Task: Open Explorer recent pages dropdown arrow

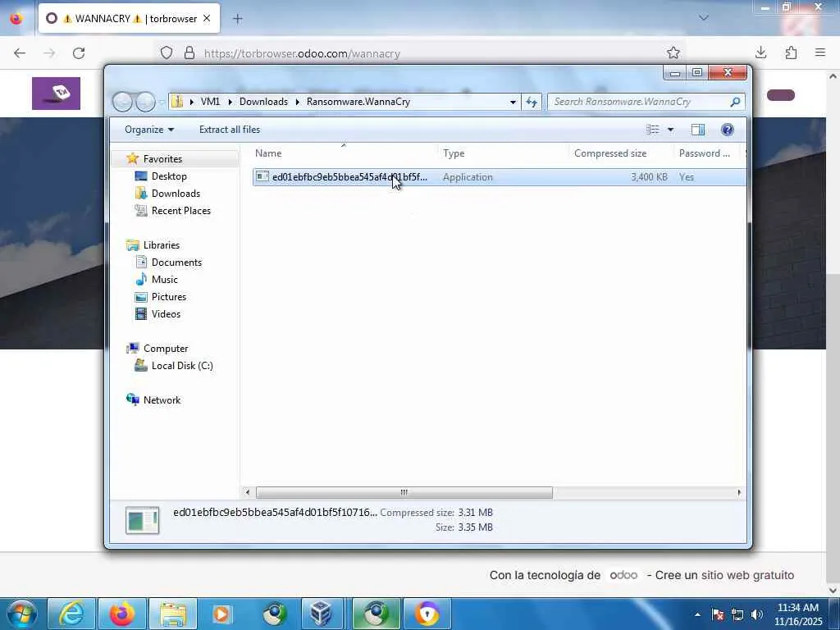Action: (x=162, y=102)
